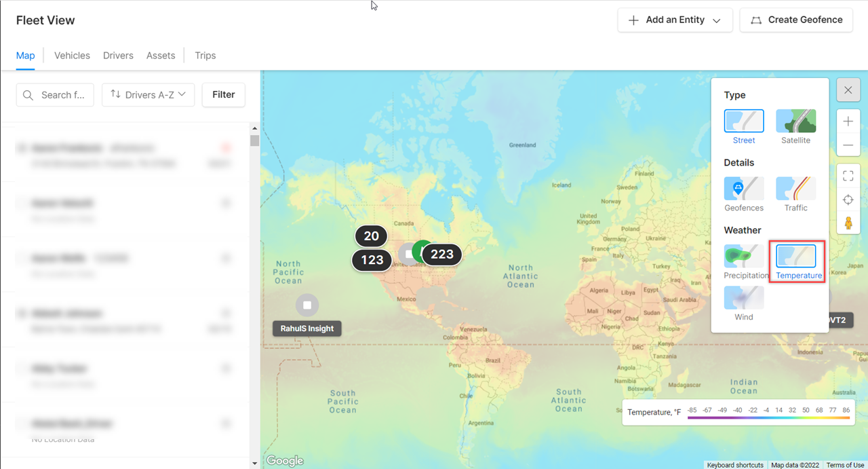
Task: Click the grey stopped marker near 223
Action: (x=406, y=254)
